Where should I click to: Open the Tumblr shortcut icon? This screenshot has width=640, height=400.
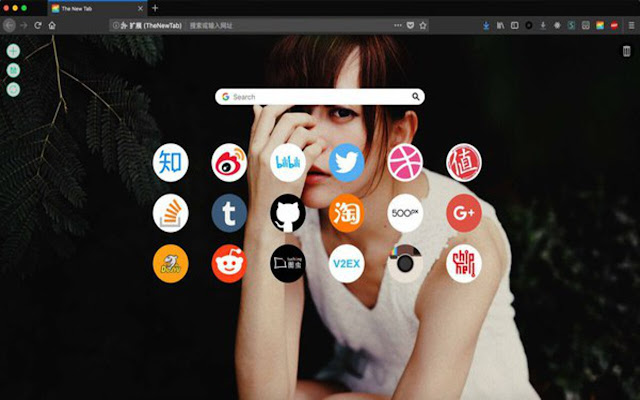(x=229, y=213)
